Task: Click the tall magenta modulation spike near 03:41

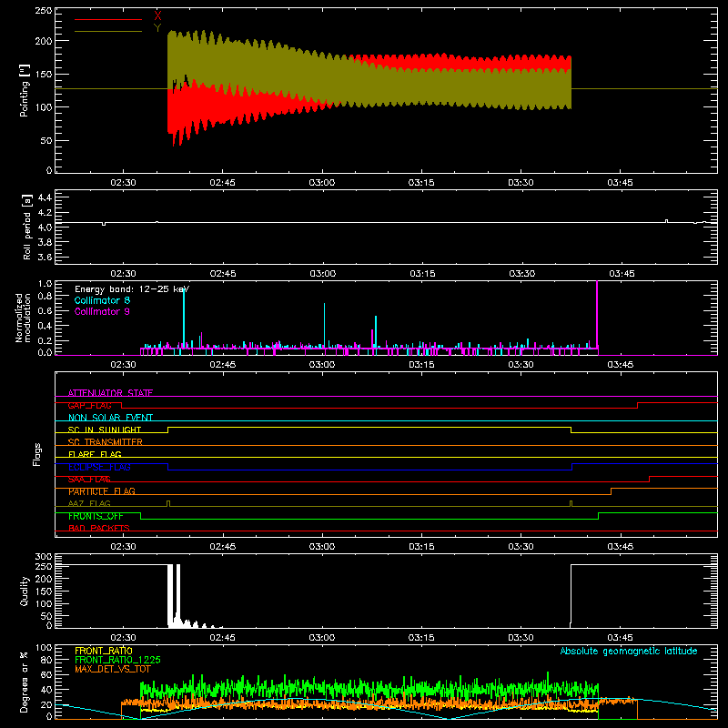Action: point(597,318)
